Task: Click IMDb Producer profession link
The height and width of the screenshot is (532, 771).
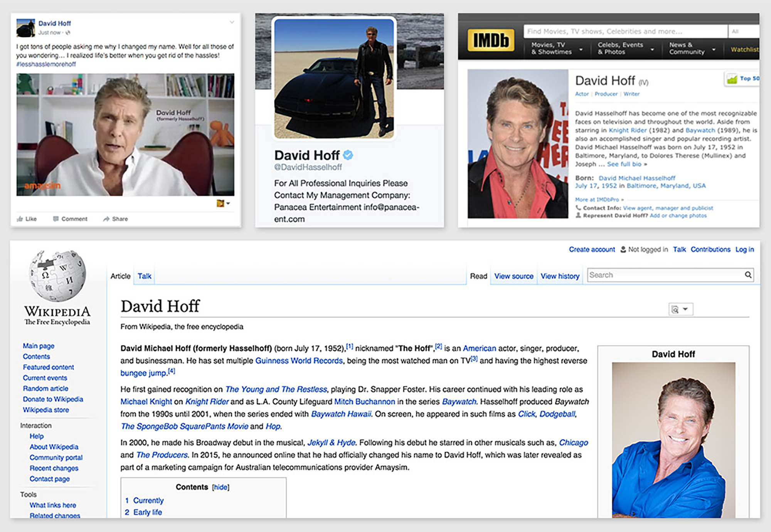Action: (x=606, y=94)
